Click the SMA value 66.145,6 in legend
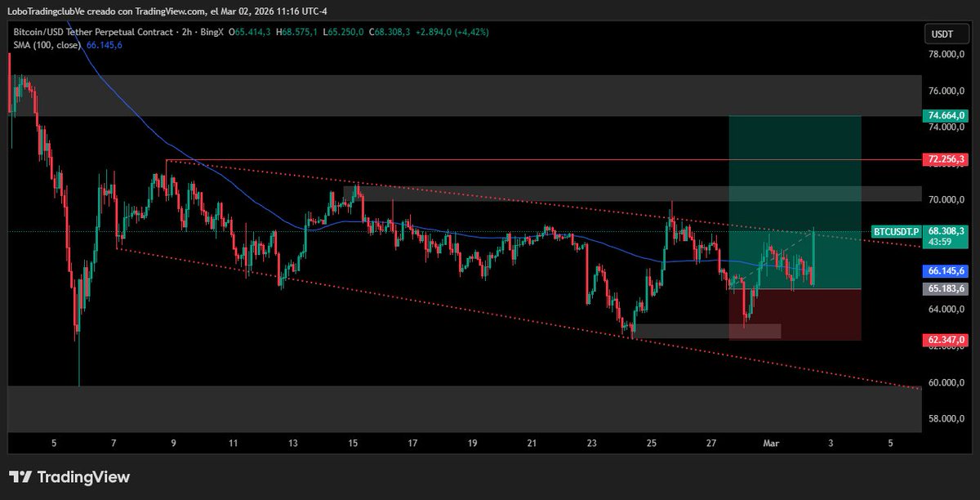Viewport: 980px width, 500px height. point(105,45)
